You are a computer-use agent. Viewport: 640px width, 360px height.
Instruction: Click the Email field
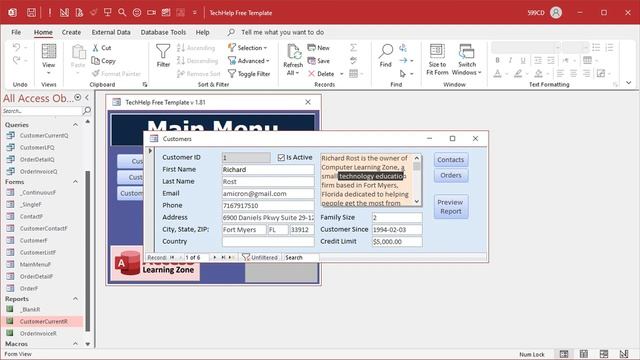pos(268,193)
